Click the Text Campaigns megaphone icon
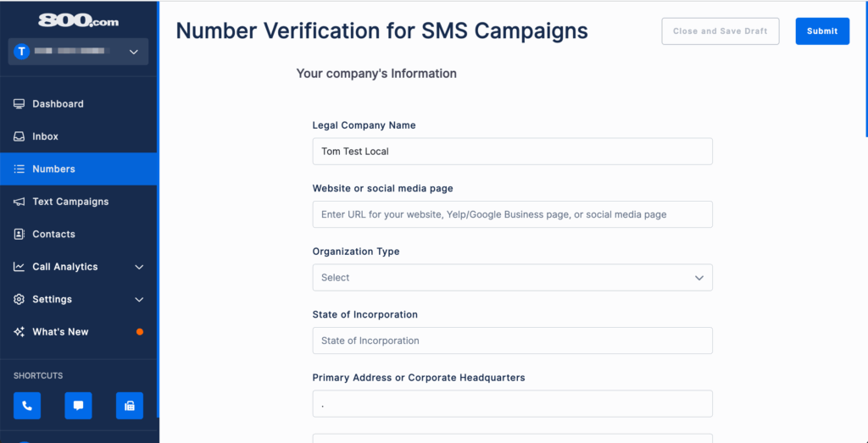Screen dimensions: 868x443 click(x=19, y=202)
